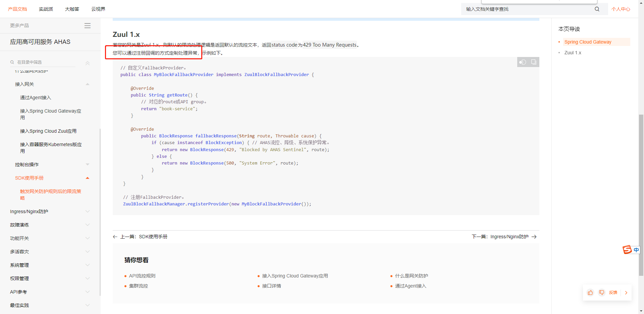Jump to Zuul 1.x in page guide
This screenshot has height=314, width=644.
(573, 53)
